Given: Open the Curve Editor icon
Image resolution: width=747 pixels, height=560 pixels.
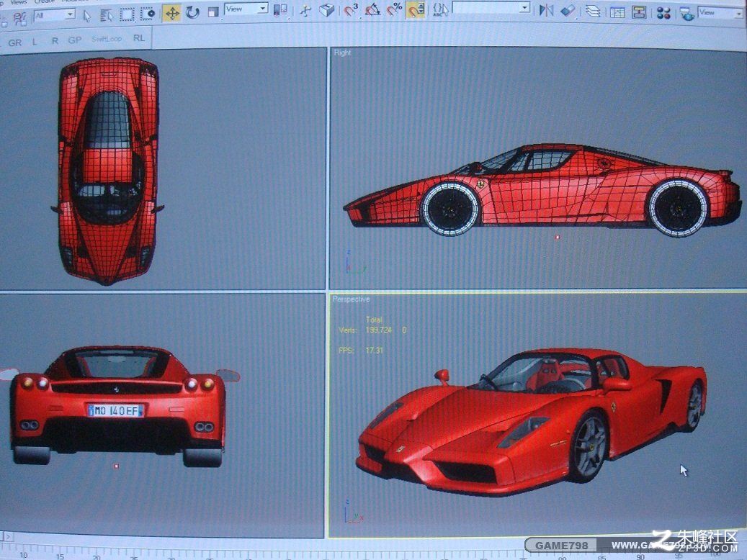Looking at the screenshot, I should [x=617, y=12].
